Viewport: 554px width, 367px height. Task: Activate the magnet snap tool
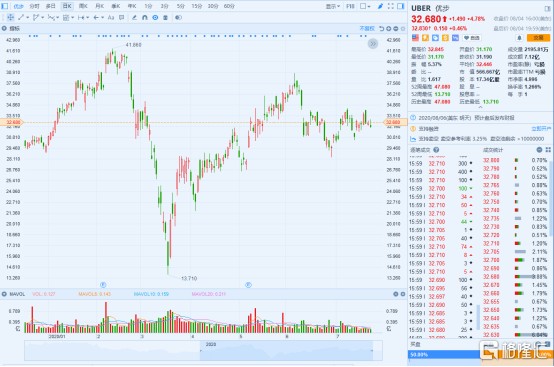click(x=145, y=17)
